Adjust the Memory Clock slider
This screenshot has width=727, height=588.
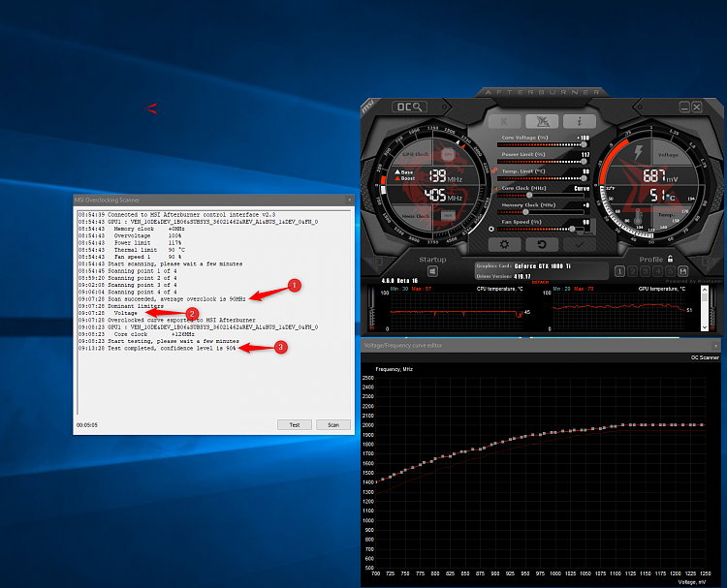click(x=541, y=212)
